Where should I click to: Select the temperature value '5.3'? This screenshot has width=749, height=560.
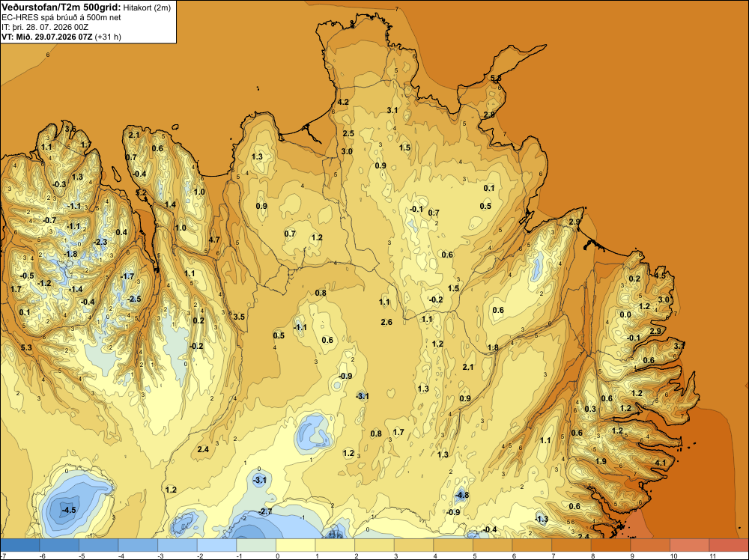coord(26,347)
